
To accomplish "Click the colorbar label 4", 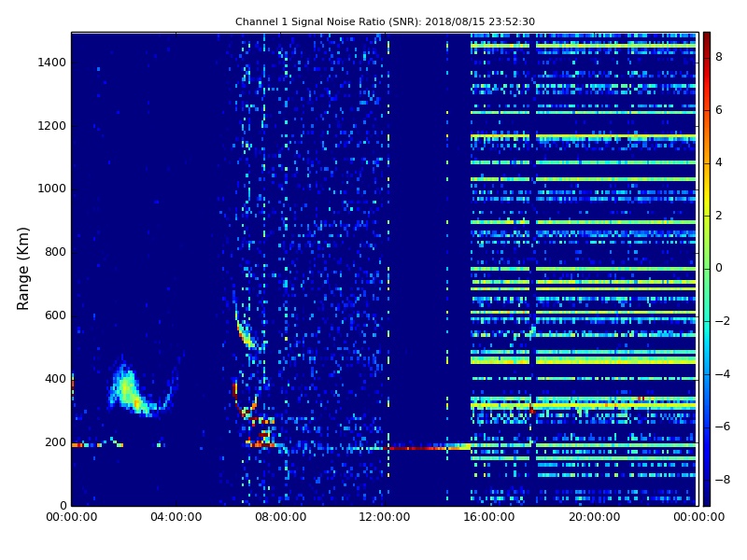I will (719, 162).
